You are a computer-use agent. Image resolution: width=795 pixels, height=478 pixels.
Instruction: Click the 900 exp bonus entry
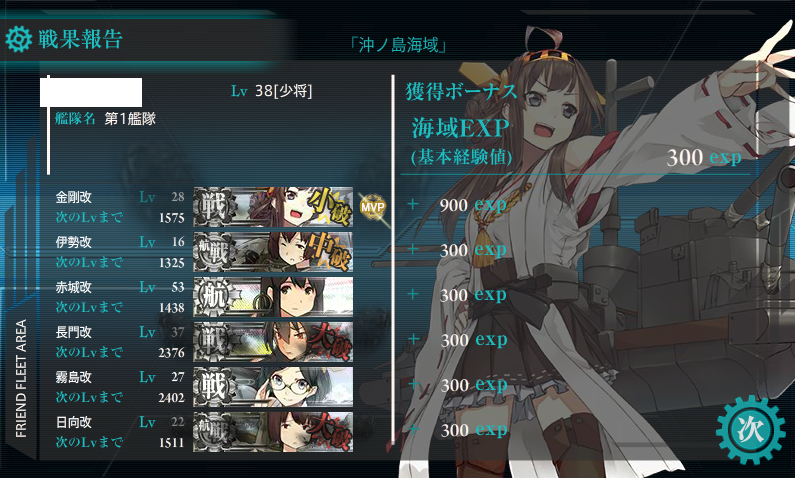473,205
